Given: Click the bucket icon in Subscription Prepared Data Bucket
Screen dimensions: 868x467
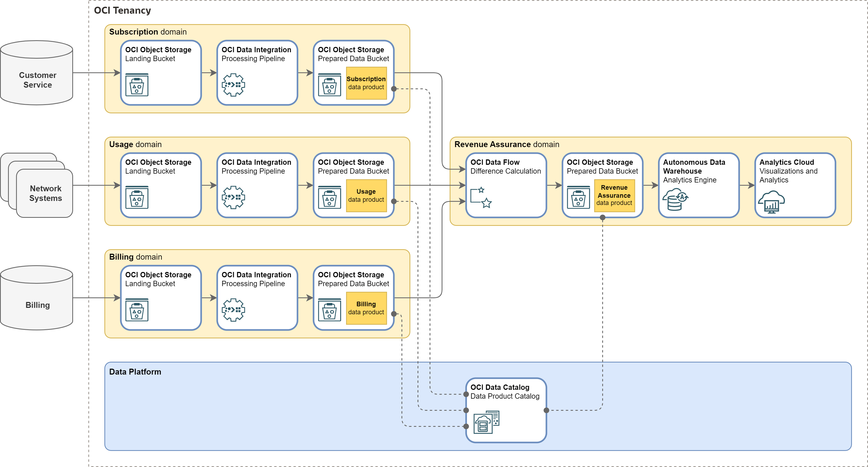Looking at the screenshot, I should point(329,85).
